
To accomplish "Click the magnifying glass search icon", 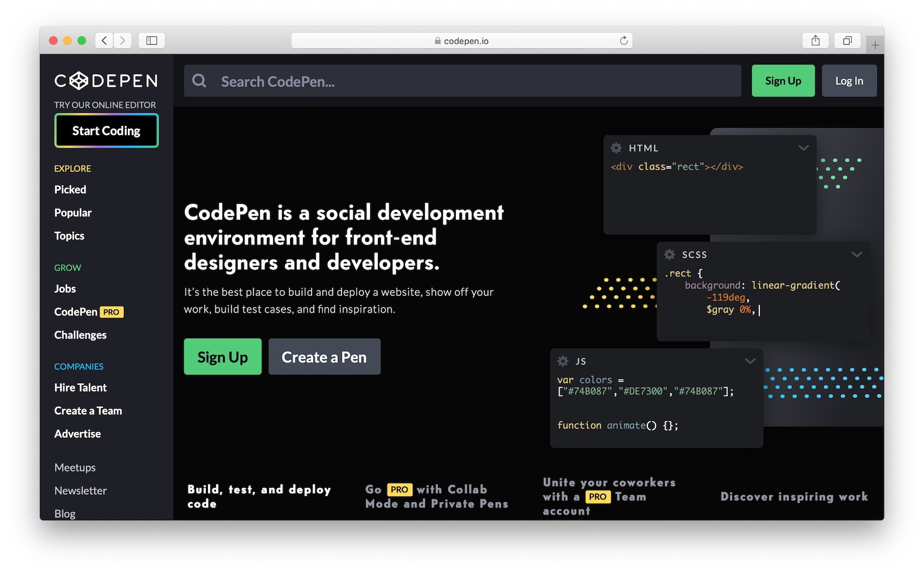I will tap(200, 81).
